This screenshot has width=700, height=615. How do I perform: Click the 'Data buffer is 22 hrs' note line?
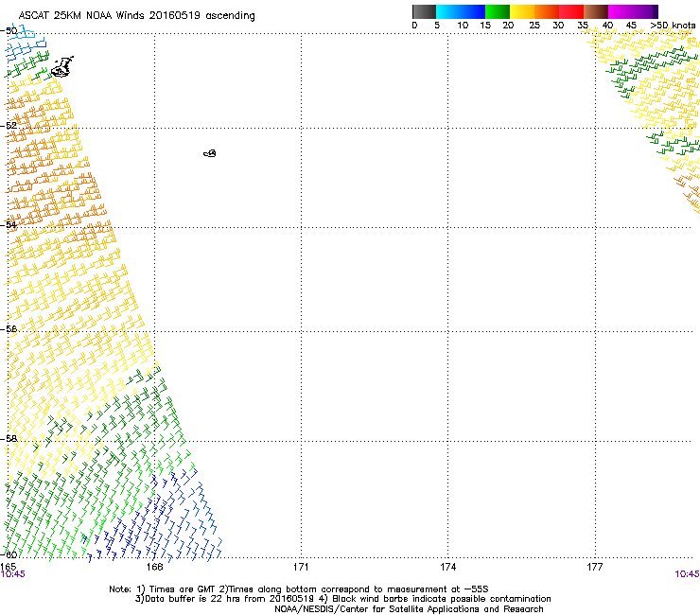point(342,599)
